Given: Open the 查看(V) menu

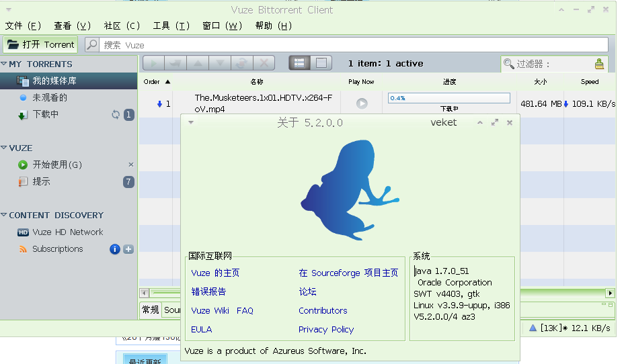Looking at the screenshot, I should 72,26.
